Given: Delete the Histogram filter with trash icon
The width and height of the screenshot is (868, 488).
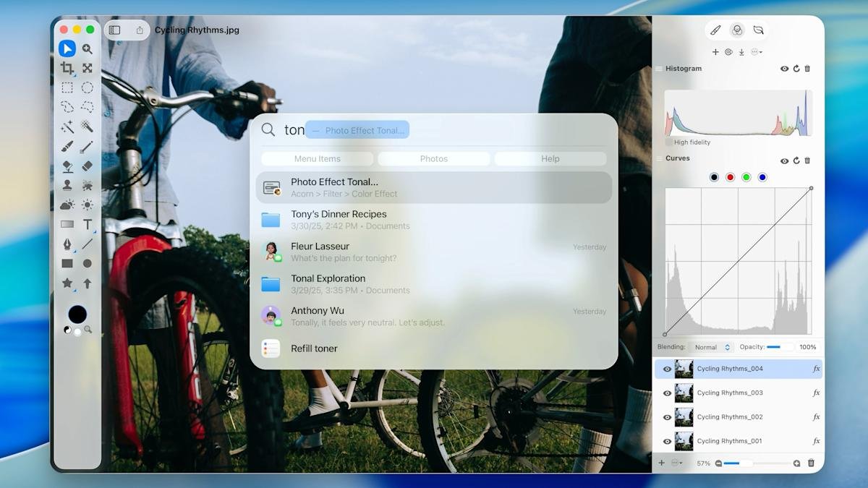Looking at the screenshot, I should [807, 69].
